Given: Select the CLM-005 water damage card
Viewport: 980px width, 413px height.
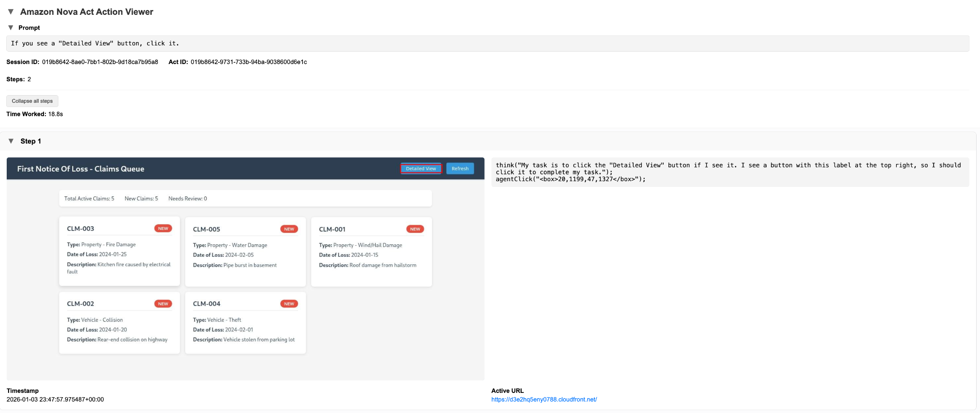Looking at the screenshot, I should (x=245, y=252).
